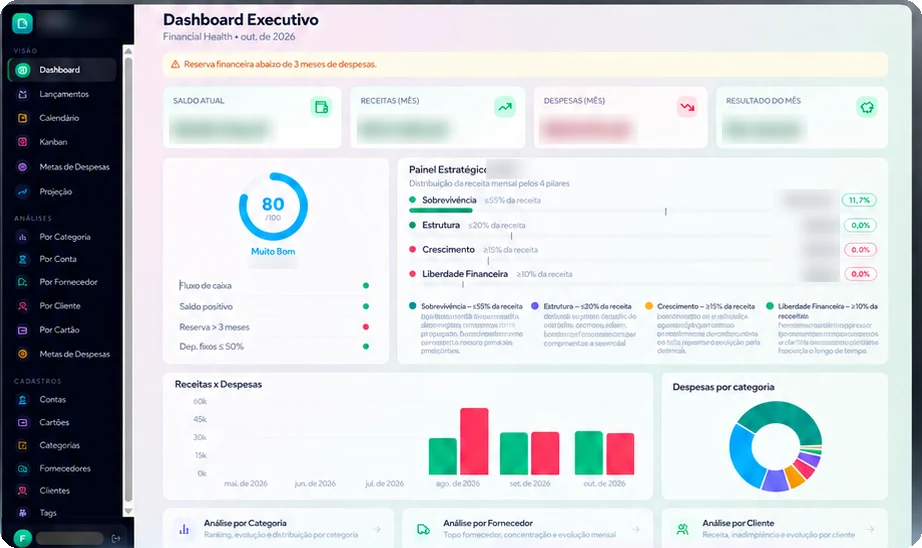Screen dimensions: 922x548
Task: Click the 0,0% badge on Crescimento row
Action: coord(860,250)
